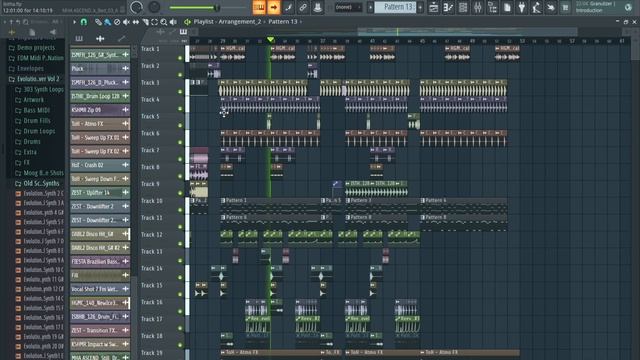The image size is (640, 360).
Task: Select Toll - Atmo FX in the picker
Action: click(x=100, y=124)
